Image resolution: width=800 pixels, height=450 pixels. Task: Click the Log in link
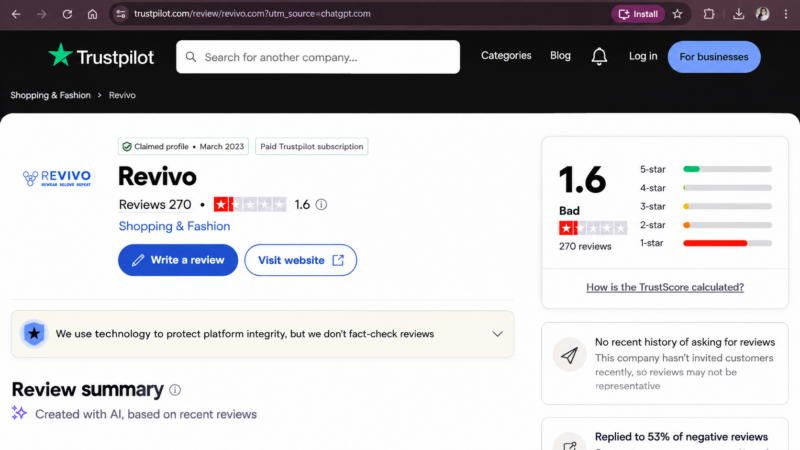(643, 56)
